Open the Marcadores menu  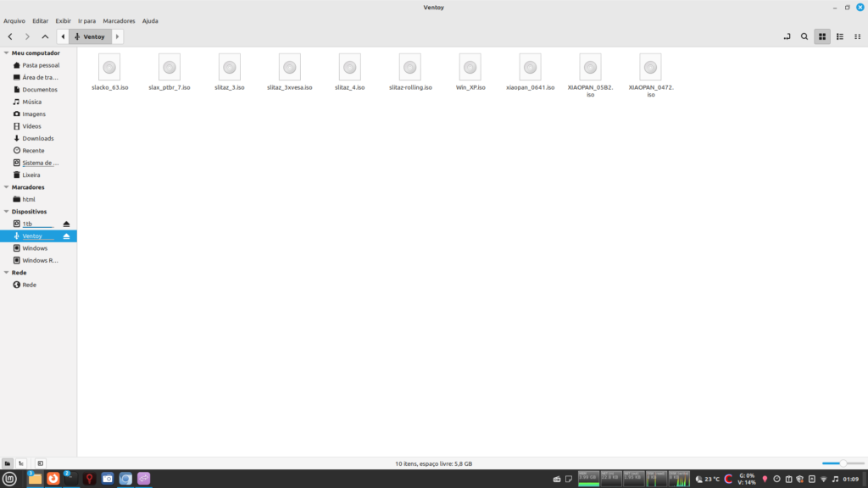click(119, 20)
